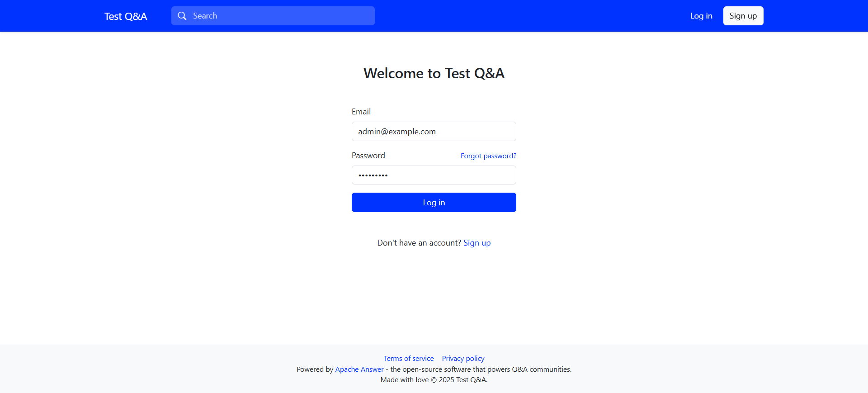Click the open-source software description text
The height and width of the screenshot is (393, 868).
click(481, 369)
